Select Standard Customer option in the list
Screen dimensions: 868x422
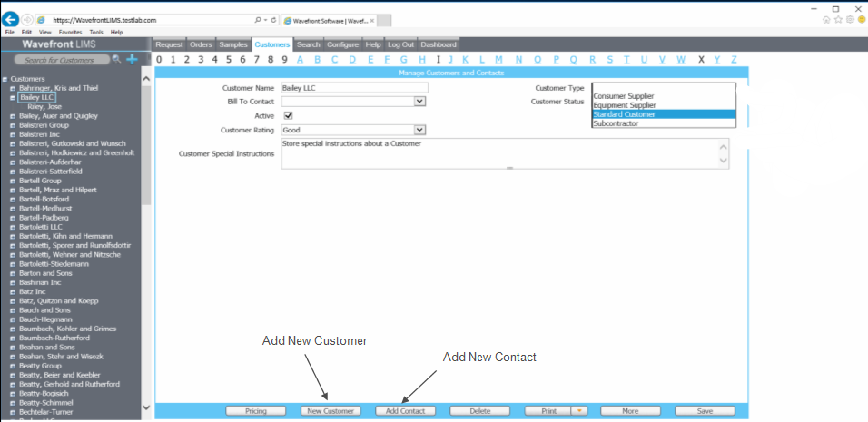664,114
